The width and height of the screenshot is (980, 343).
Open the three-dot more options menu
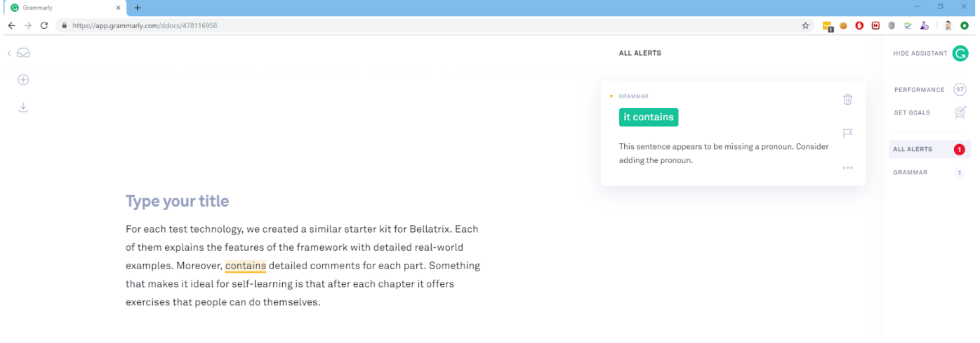[847, 168]
